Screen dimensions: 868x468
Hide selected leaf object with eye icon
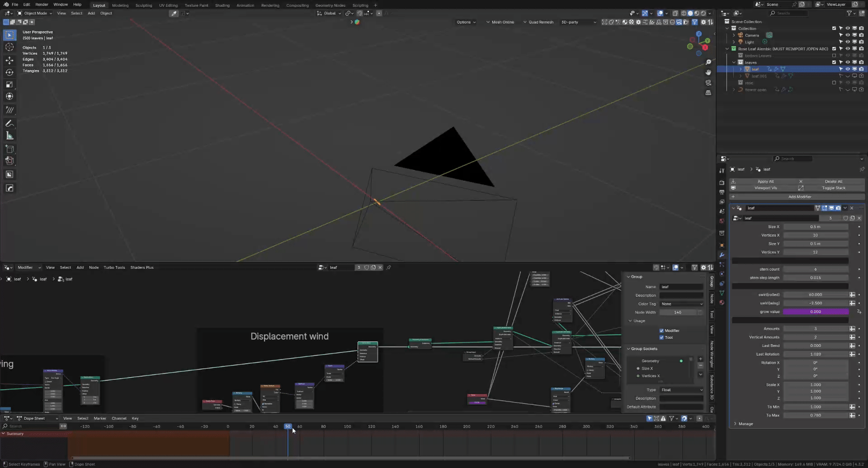(848, 69)
